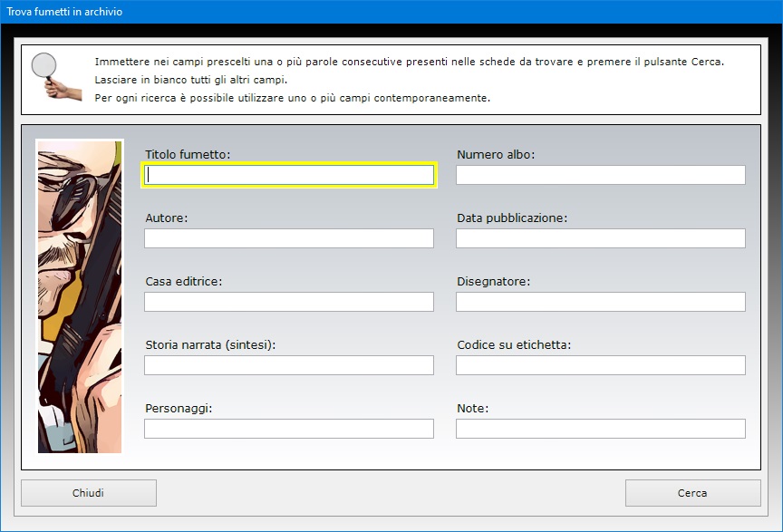This screenshot has height=532, width=783.
Task: Click the Personaggi input box
Action: tap(289, 429)
